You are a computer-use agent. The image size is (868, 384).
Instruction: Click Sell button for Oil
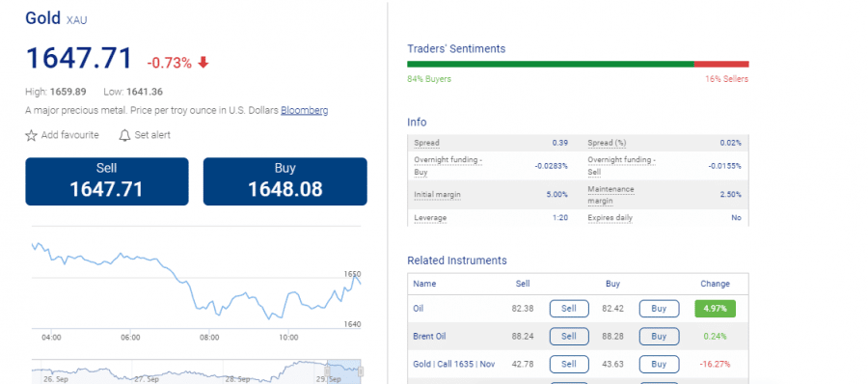point(569,309)
